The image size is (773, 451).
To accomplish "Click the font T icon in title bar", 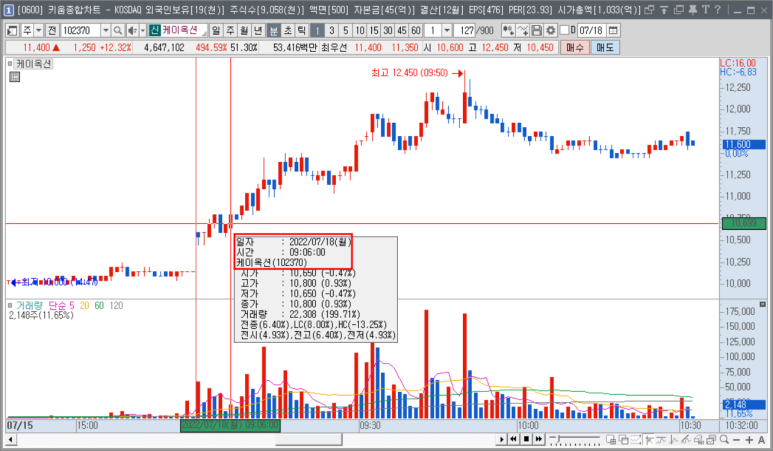I will (x=705, y=9).
